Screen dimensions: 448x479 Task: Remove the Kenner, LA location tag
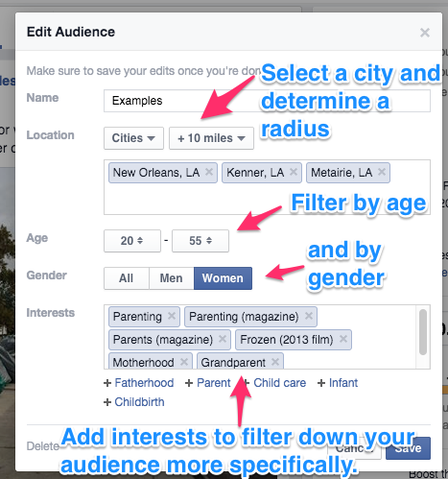pos(294,172)
